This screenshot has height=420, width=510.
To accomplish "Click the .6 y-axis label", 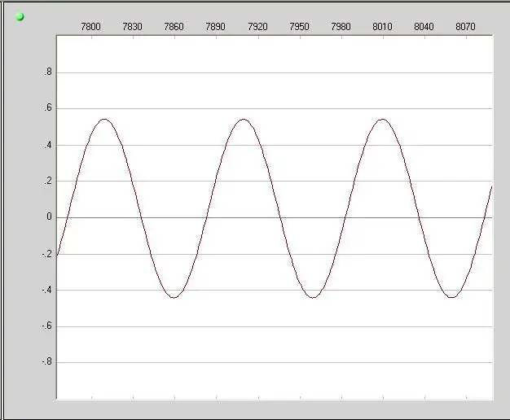I will click(x=48, y=108).
